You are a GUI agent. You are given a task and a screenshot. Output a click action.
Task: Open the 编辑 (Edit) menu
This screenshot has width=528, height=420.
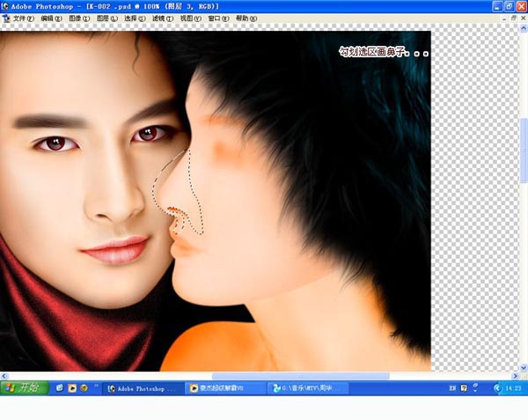point(52,18)
